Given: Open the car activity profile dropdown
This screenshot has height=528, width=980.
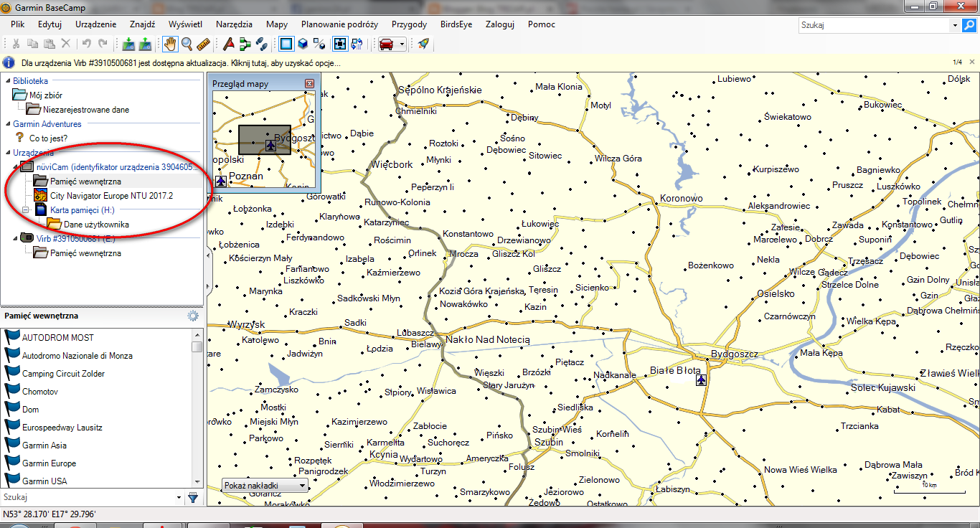Looking at the screenshot, I should click(x=392, y=44).
